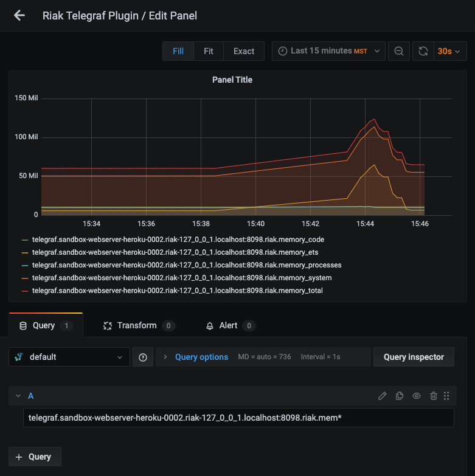The height and width of the screenshot is (476, 475).
Task: Toggle the memory_system legend series
Action: pyautogui.click(x=182, y=278)
